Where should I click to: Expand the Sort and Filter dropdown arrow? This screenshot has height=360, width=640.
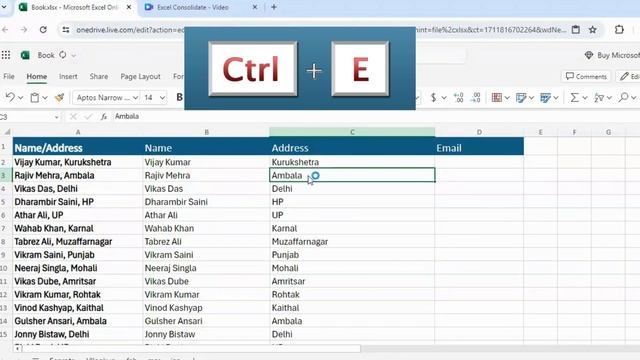609,98
